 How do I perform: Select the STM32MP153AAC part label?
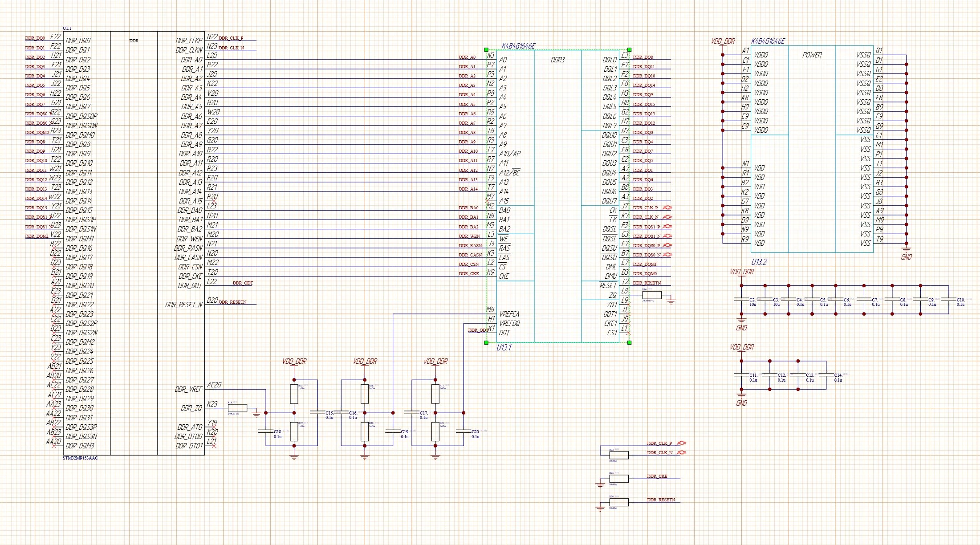click(x=80, y=458)
